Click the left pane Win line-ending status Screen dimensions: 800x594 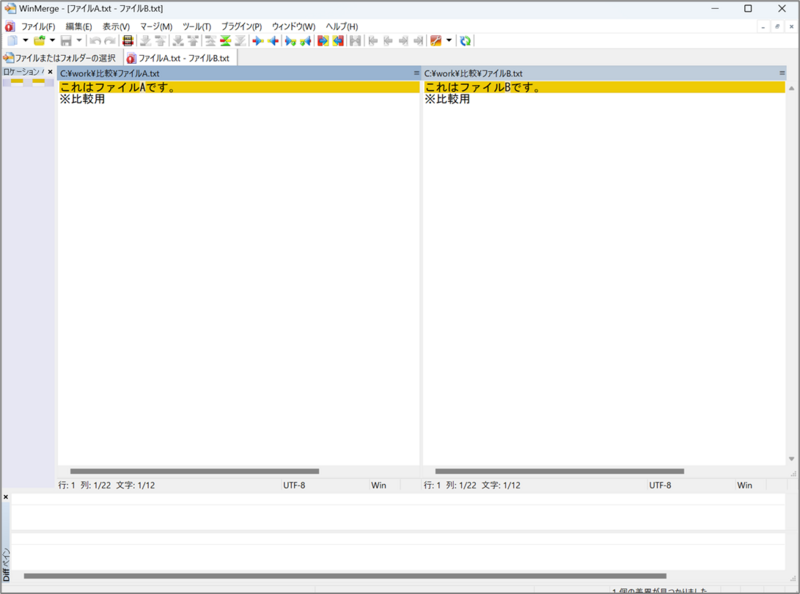click(379, 485)
